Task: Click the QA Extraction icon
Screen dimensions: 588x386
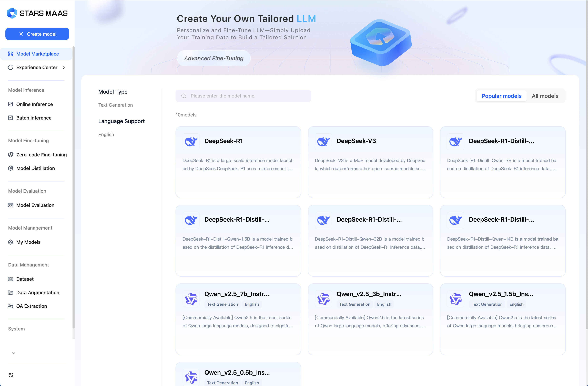Action: (10, 306)
